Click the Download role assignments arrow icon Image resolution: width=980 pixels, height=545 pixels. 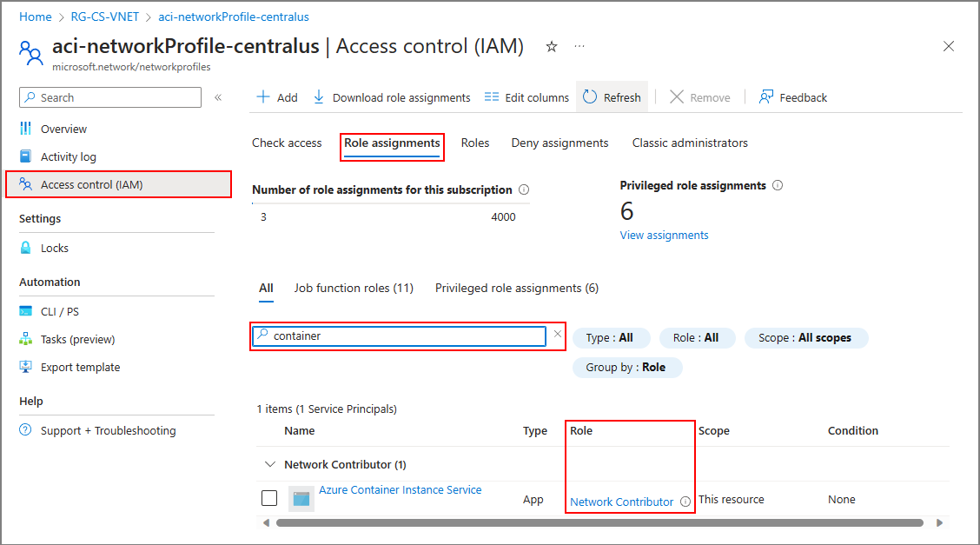coord(319,96)
